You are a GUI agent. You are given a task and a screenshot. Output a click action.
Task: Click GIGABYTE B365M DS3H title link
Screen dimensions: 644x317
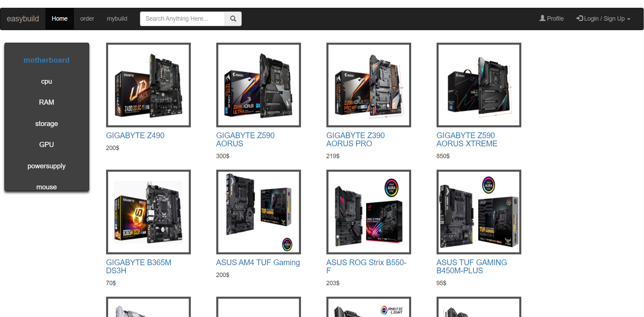pos(139,267)
